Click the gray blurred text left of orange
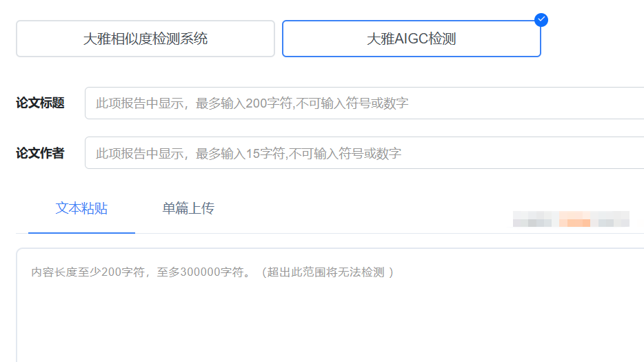644x362 pixels. [532, 219]
